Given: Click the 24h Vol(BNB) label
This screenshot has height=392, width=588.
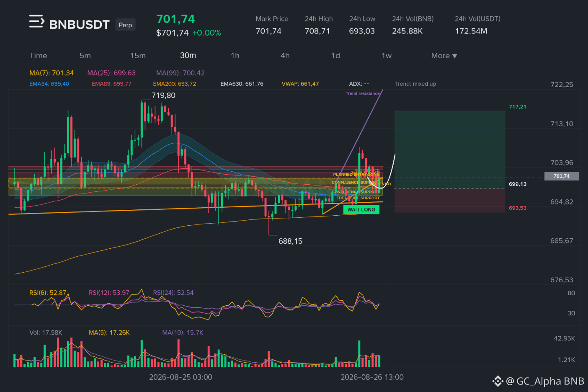Looking at the screenshot, I should [413, 19].
